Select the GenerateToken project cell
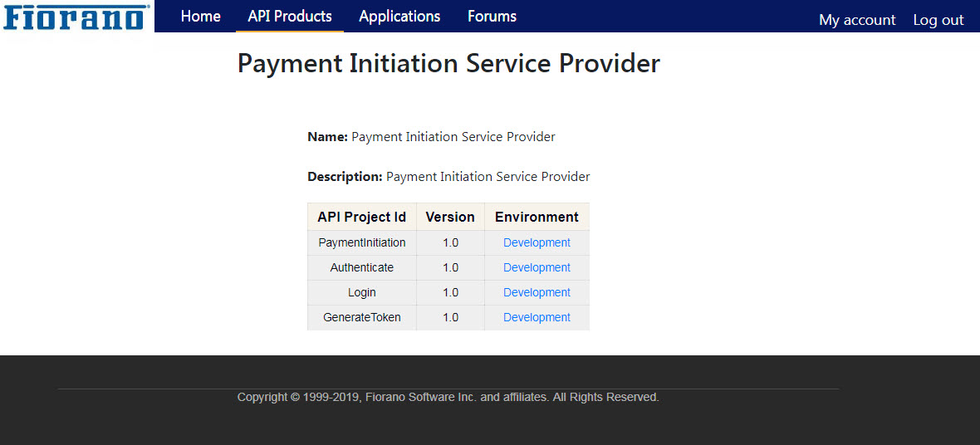 [362, 317]
